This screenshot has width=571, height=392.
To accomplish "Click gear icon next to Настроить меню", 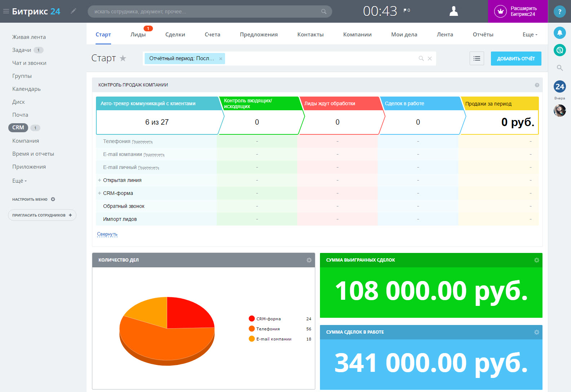I will pos(53,199).
